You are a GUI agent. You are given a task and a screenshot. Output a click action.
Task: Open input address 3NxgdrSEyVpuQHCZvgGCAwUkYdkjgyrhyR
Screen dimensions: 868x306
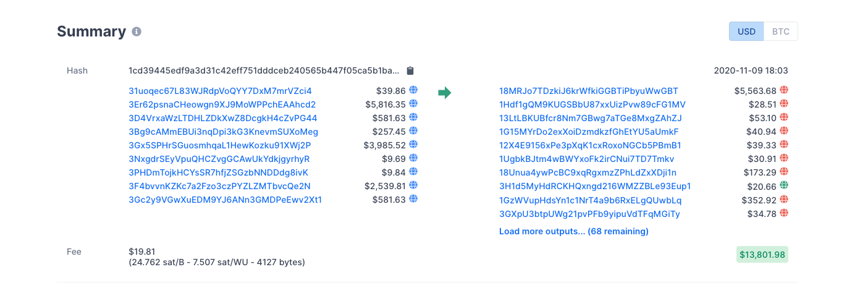(x=219, y=159)
